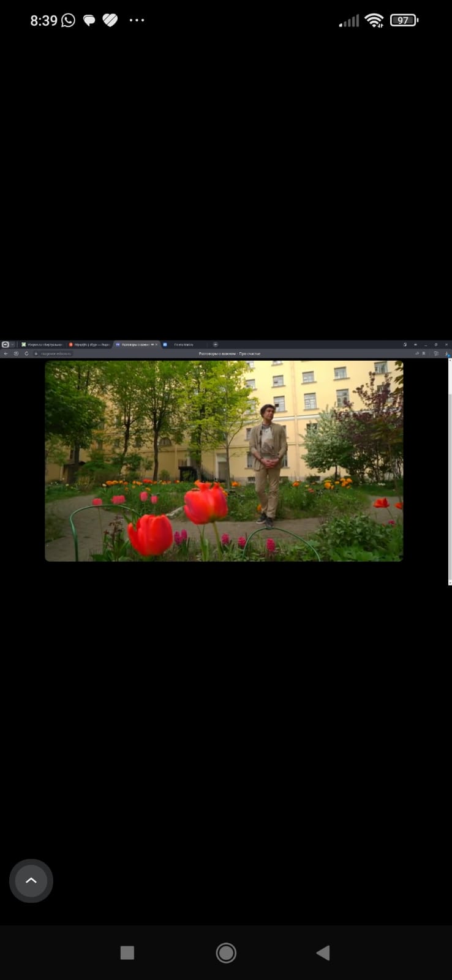Image resolution: width=452 pixels, height=980 pixels.
Task: Tap the Android recent apps square button
Action: [127, 952]
